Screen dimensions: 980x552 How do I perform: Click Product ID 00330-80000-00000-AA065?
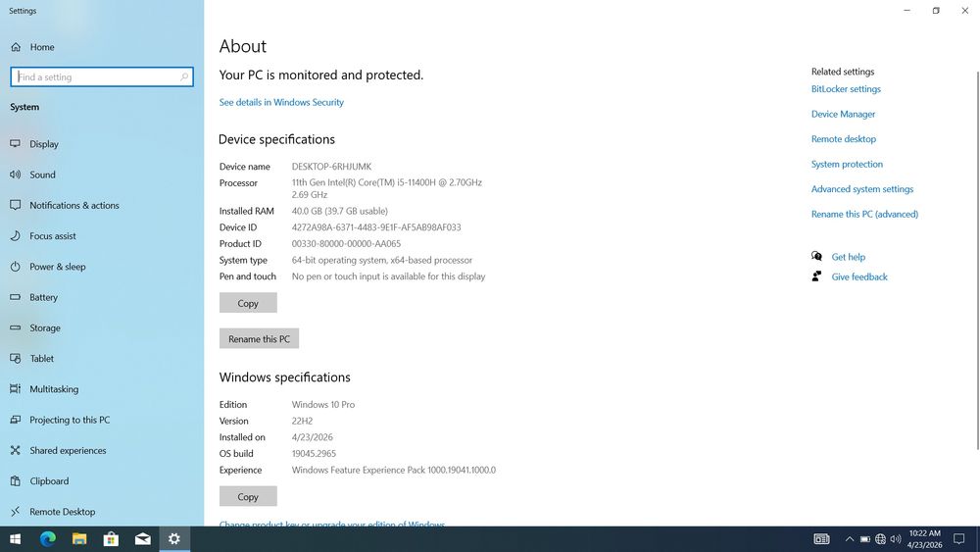346,243
